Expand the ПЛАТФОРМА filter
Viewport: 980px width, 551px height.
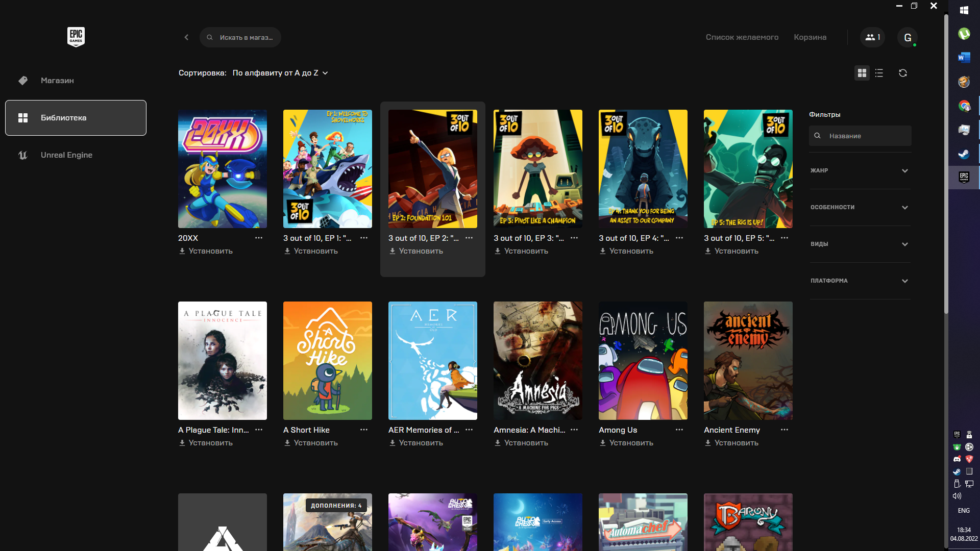pos(860,281)
